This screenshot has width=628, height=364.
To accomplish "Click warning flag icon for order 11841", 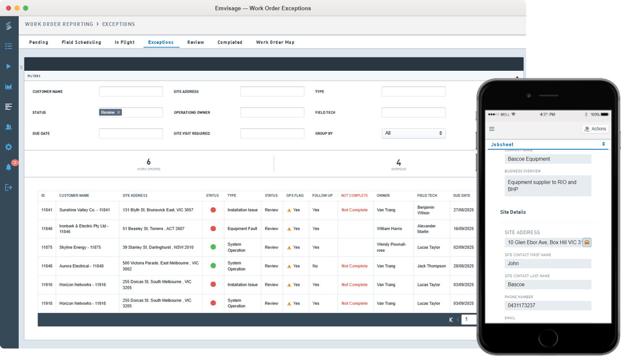I will pyautogui.click(x=289, y=210).
